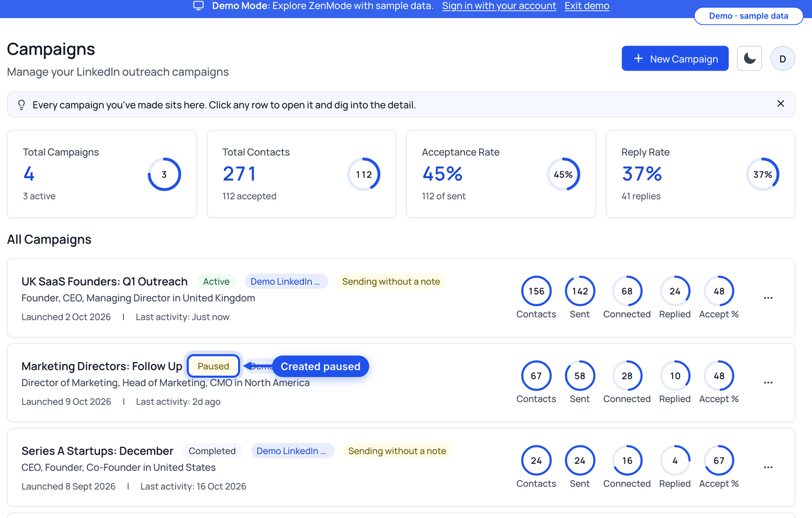Click UK SaaS 'Sending without a note' tag

[391, 281]
